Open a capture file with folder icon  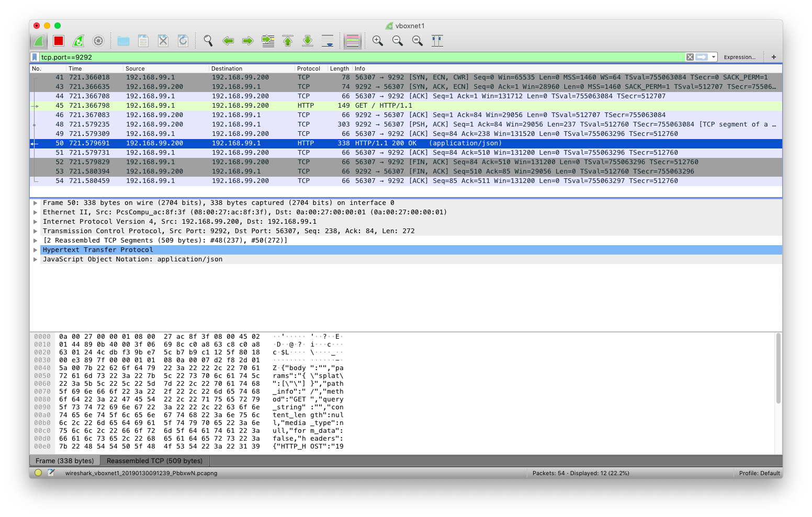[x=123, y=41]
